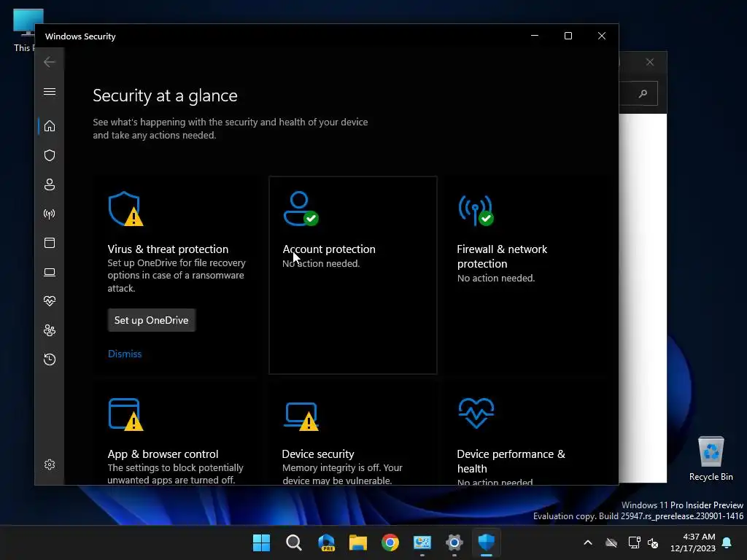This screenshot has height=560, width=747.
Task: Open Family options icon in sidebar
Action: pos(50,330)
